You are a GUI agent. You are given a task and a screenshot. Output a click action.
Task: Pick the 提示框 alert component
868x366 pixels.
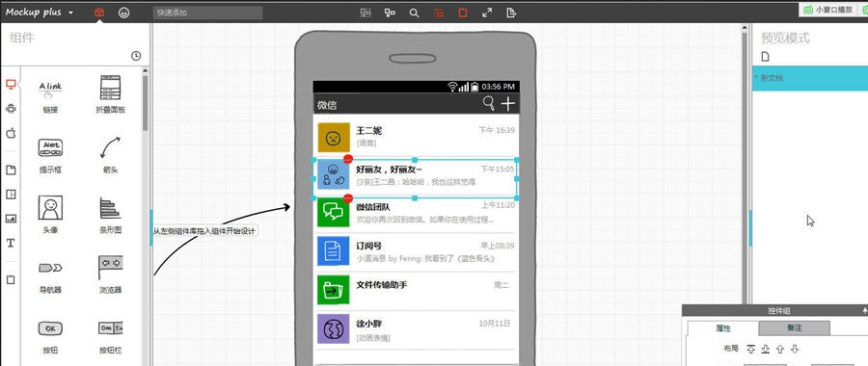[50, 155]
